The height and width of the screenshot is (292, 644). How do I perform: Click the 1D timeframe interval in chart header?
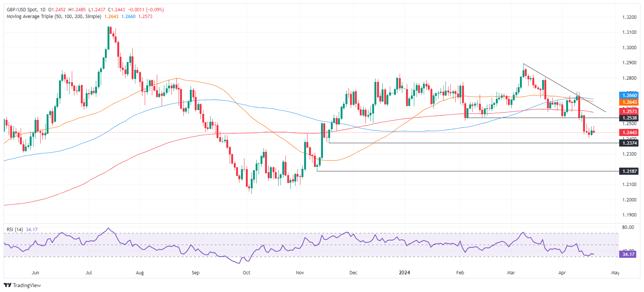click(x=42, y=10)
